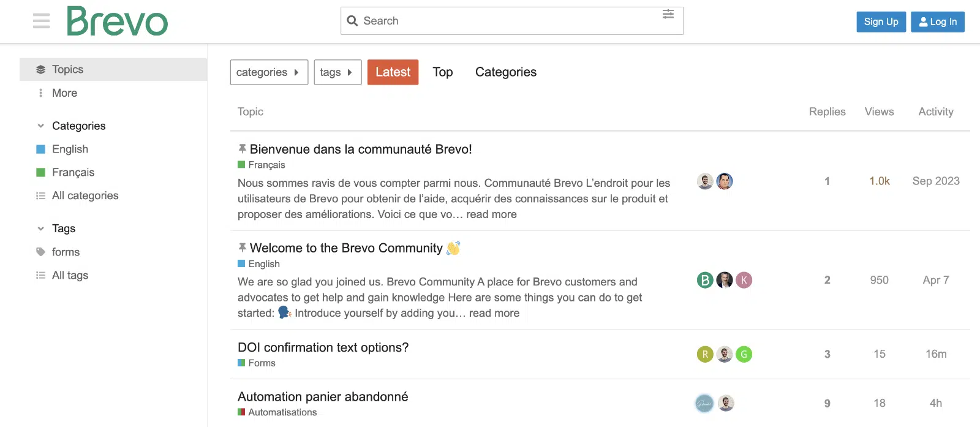This screenshot has height=427, width=980.
Task: Switch to the Categories tab
Action: (x=506, y=72)
